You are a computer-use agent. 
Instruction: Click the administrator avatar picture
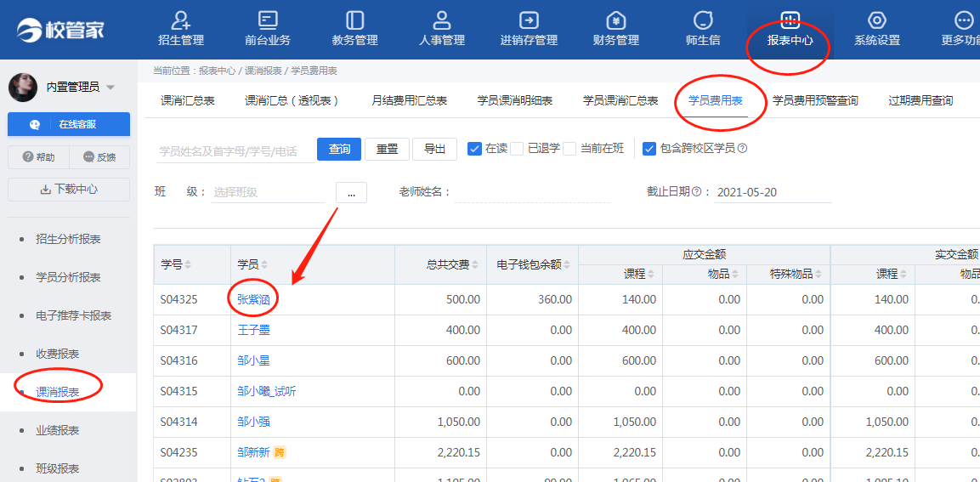(x=23, y=87)
